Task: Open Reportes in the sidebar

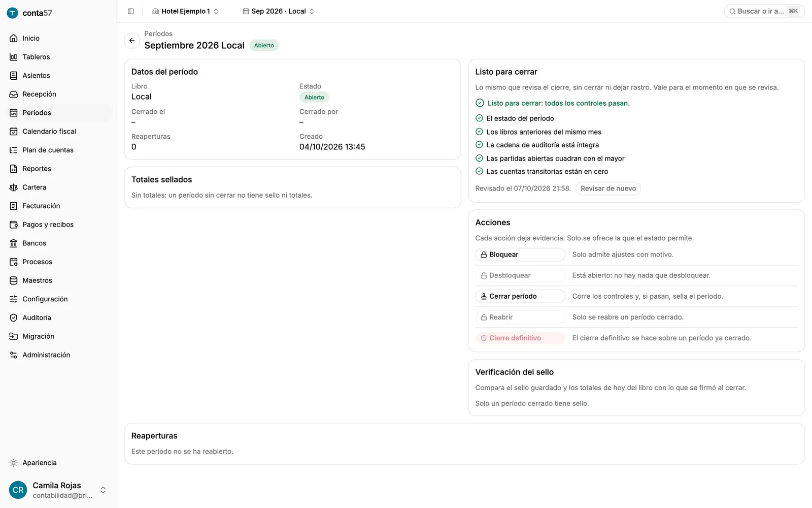Action: click(59, 169)
